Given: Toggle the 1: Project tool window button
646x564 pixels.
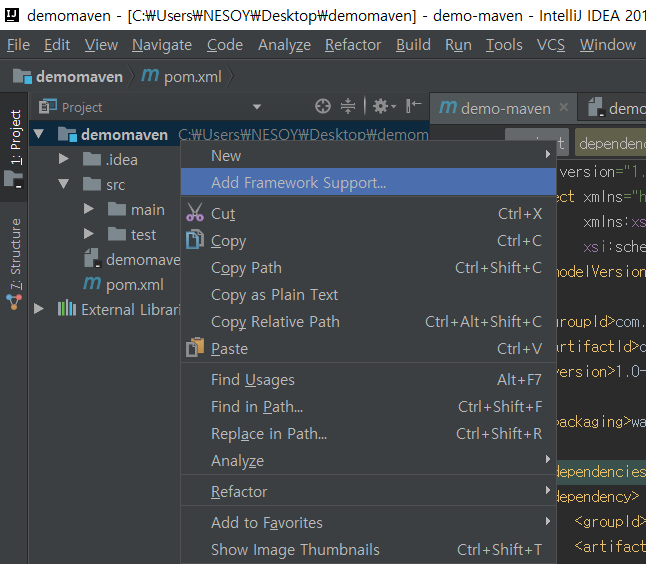Looking at the screenshot, I should [14, 147].
